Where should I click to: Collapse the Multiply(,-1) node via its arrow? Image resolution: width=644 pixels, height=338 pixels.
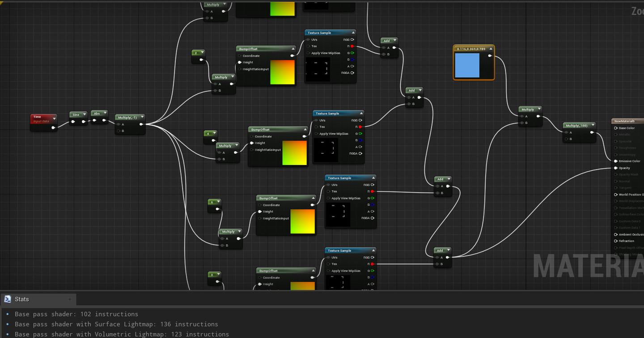click(x=142, y=117)
